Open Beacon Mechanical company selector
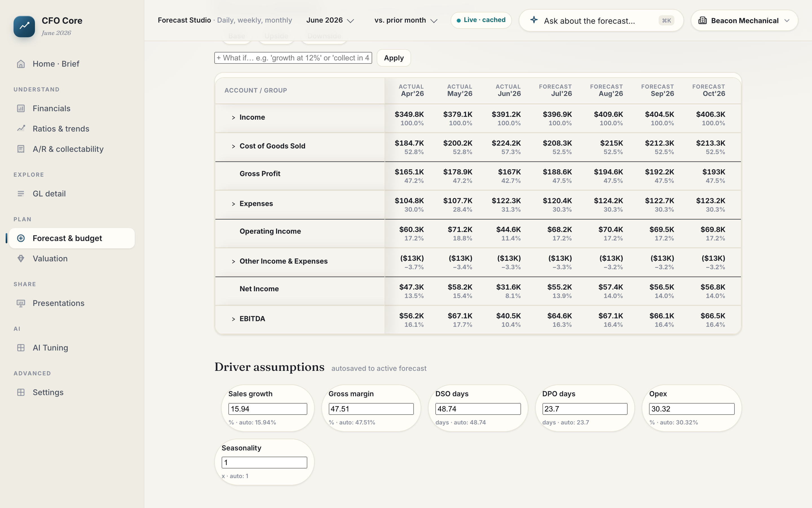This screenshot has width=812, height=508. (744, 21)
